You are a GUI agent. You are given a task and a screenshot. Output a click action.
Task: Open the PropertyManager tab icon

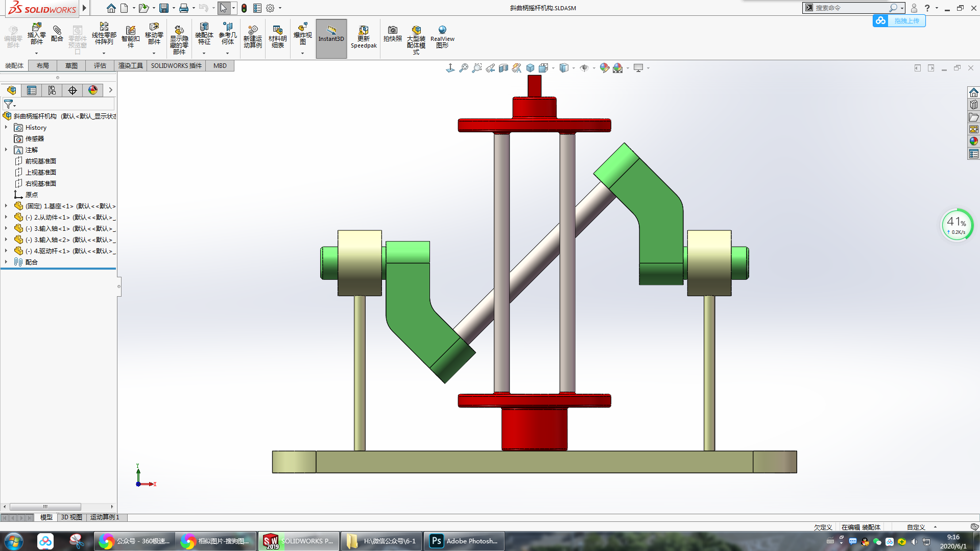32,90
